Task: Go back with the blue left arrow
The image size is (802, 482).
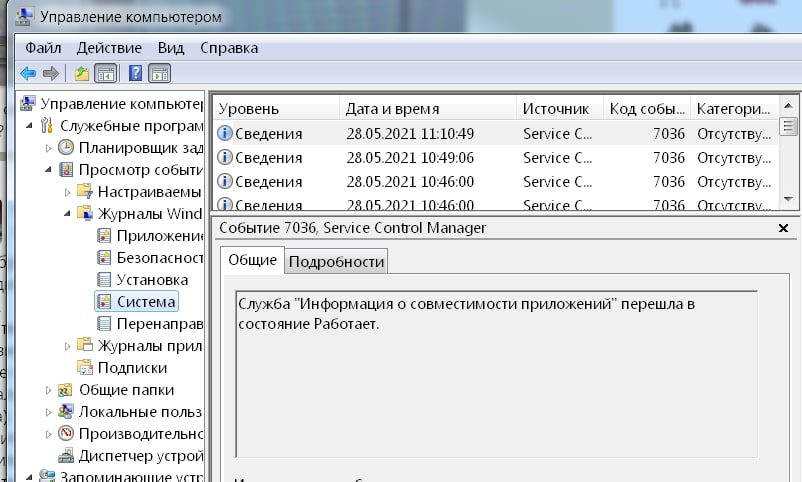Action: click(28, 74)
